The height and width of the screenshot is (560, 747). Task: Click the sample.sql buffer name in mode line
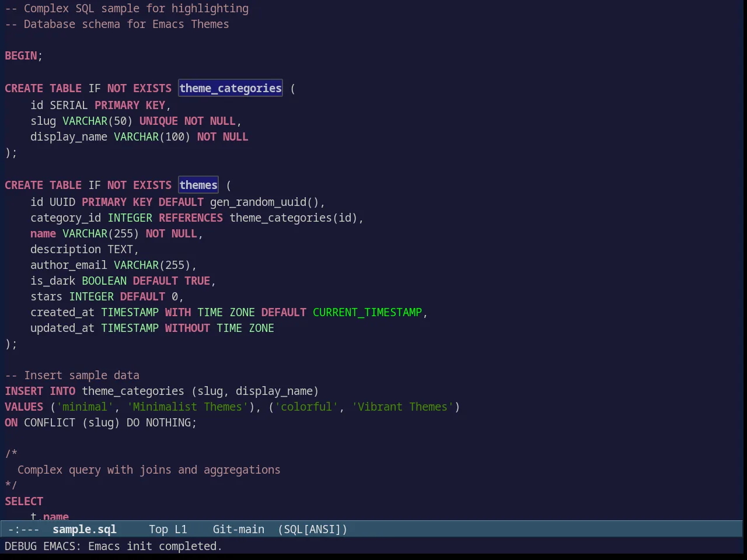(85, 529)
